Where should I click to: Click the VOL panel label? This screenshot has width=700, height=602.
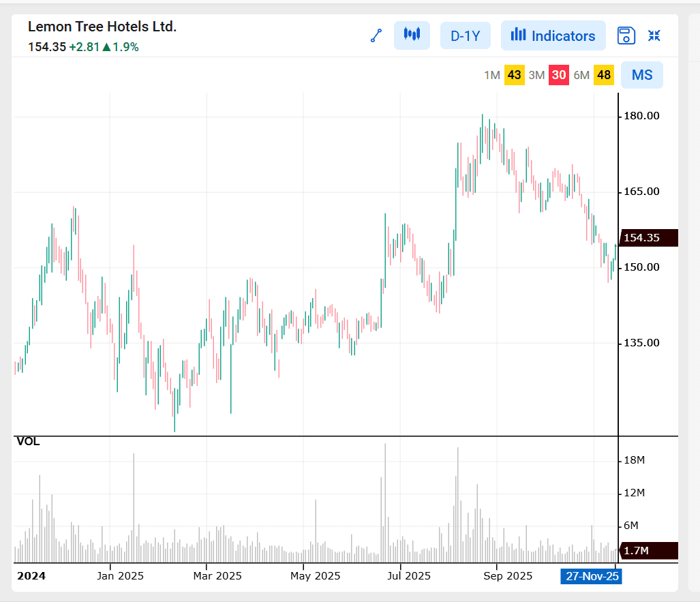tap(28, 442)
